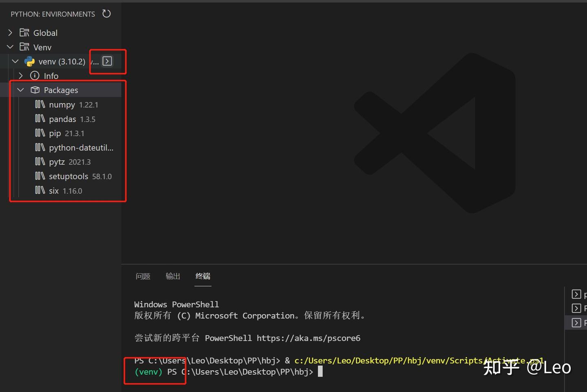Switch to the 问题 tab
587x392 pixels.
click(x=143, y=276)
